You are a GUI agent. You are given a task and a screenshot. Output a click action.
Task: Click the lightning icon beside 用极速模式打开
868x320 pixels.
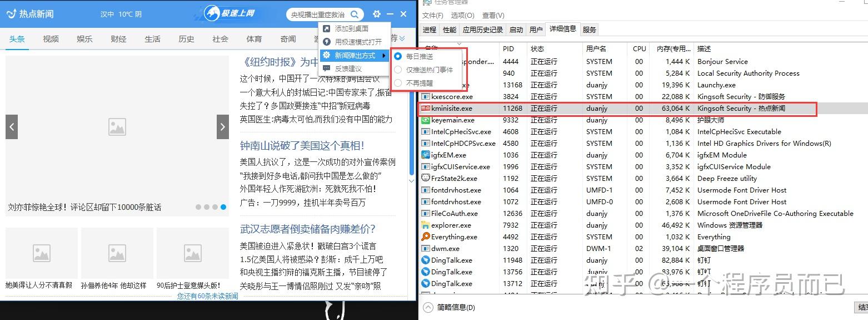click(x=327, y=42)
